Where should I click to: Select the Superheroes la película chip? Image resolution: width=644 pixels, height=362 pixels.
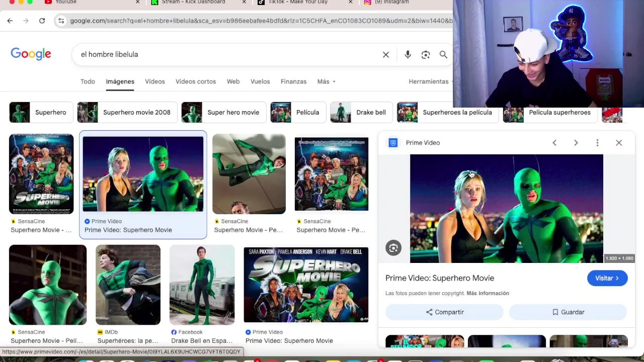click(447, 113)
